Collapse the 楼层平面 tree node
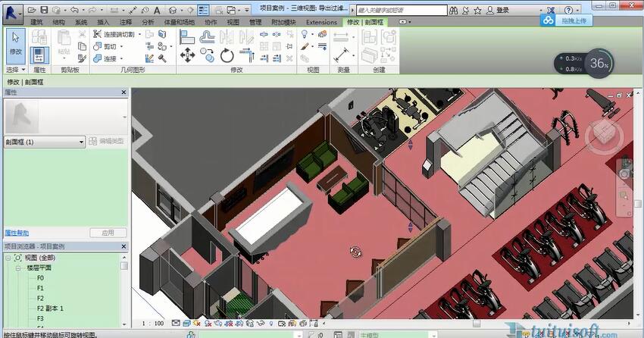 click(17, 268)
